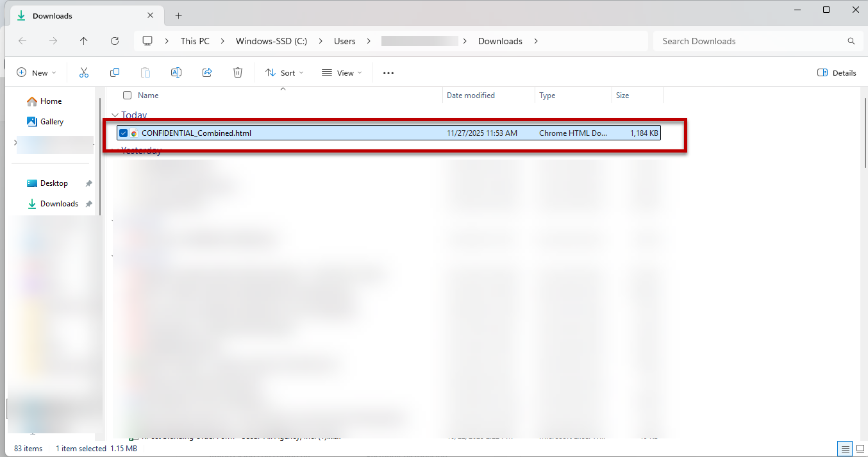Click the Copy icon in toolbar
Screen dimensions: 868x457
click(x=115, y=73)
